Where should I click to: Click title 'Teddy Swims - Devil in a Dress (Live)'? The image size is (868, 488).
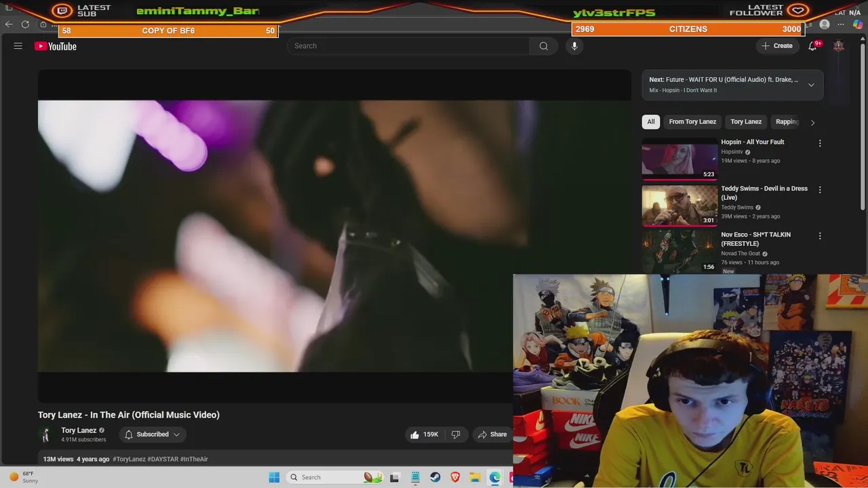(764, 193)
